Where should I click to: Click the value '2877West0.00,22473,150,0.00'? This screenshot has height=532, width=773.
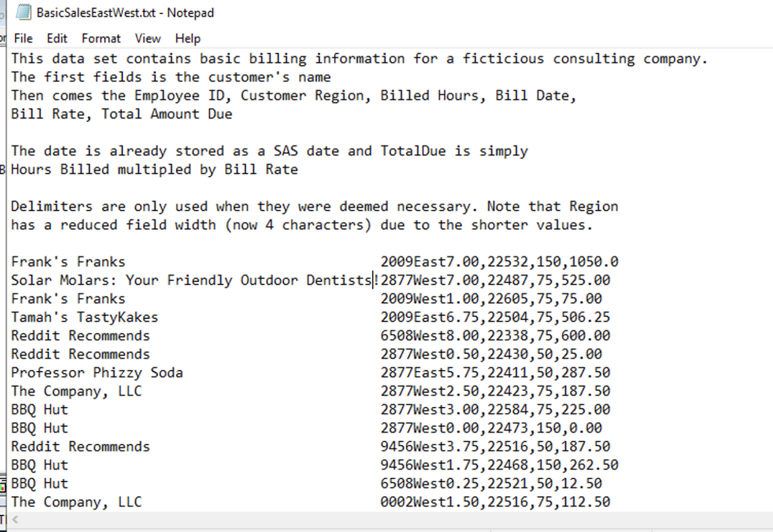pyautogui.click(x=491, y=428)
